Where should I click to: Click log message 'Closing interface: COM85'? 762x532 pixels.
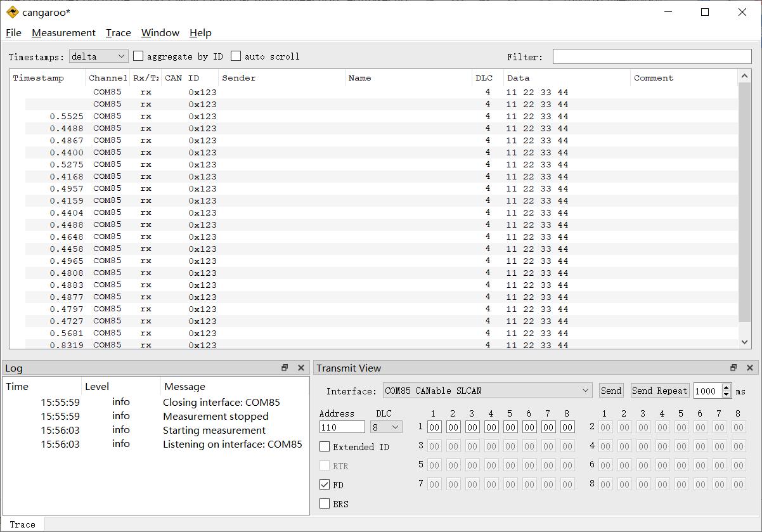tap(221, 402)
